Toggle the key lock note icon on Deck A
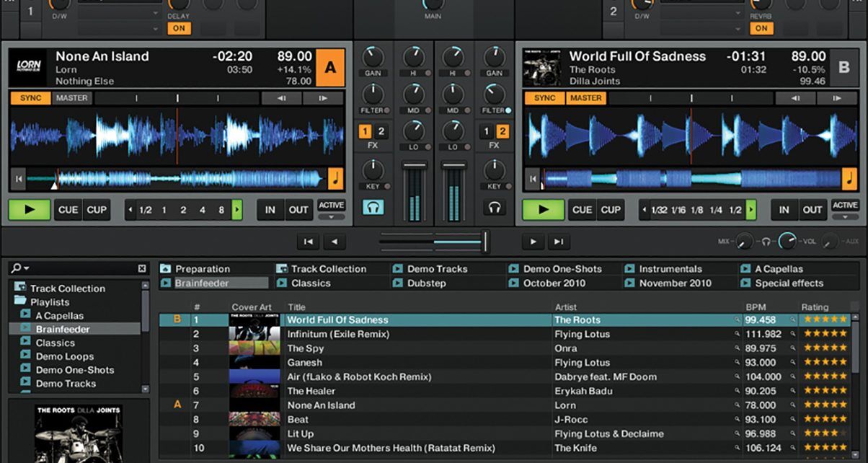 click(336, 178)
